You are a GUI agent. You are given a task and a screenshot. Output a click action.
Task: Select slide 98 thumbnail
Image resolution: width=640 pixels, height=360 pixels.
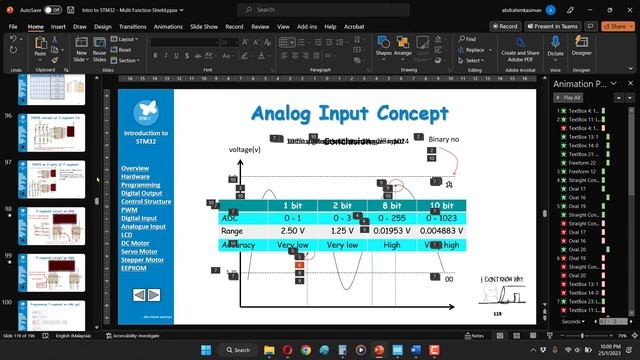click(x=51, y=226)
